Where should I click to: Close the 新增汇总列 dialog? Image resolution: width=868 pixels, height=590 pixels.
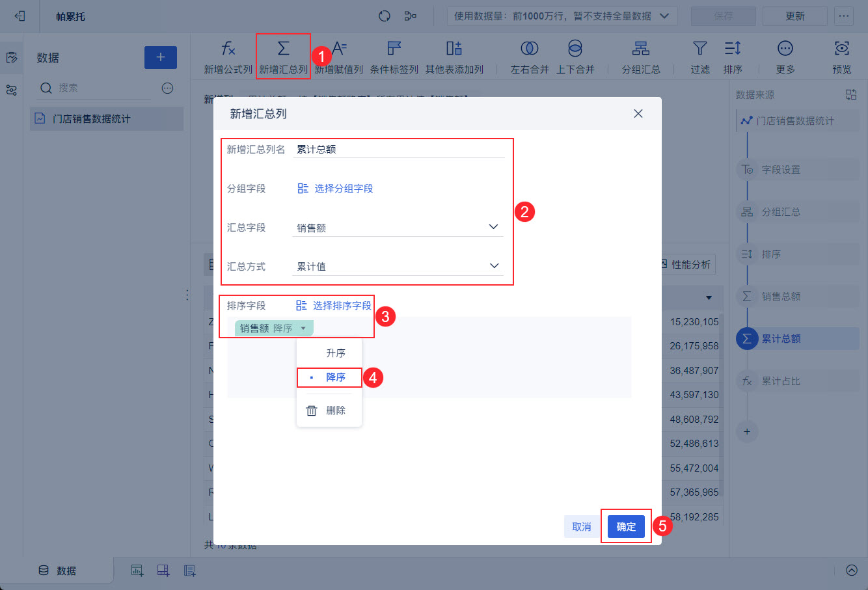[638, 114]
